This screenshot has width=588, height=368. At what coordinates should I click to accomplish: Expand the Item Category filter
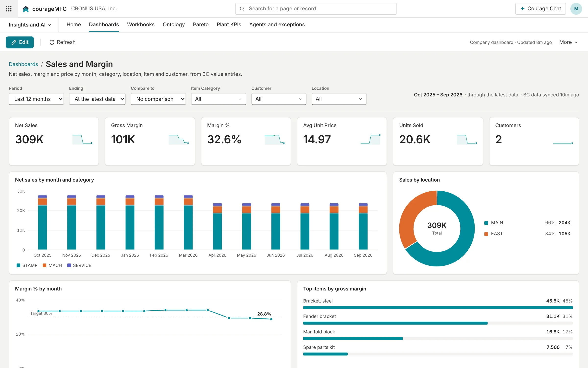point(219,99)
